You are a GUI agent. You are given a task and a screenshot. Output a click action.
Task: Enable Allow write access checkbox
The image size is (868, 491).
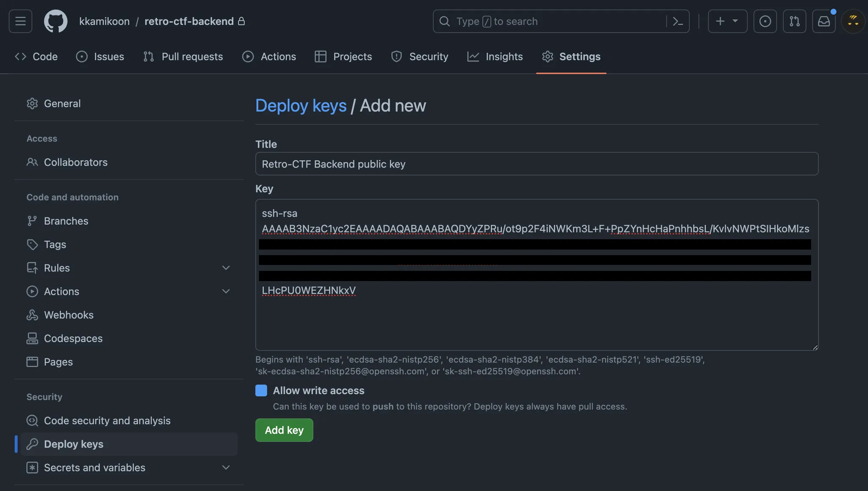pyautogui.click(x=261, y=391)
